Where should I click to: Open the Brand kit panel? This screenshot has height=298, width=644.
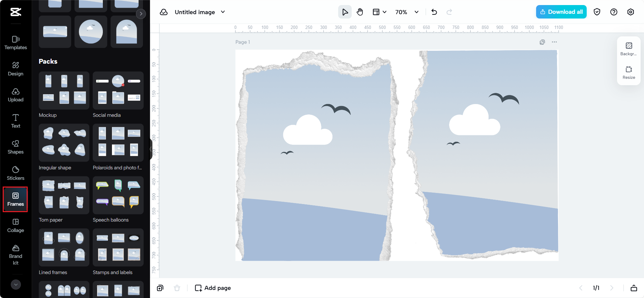pos(16,255)
